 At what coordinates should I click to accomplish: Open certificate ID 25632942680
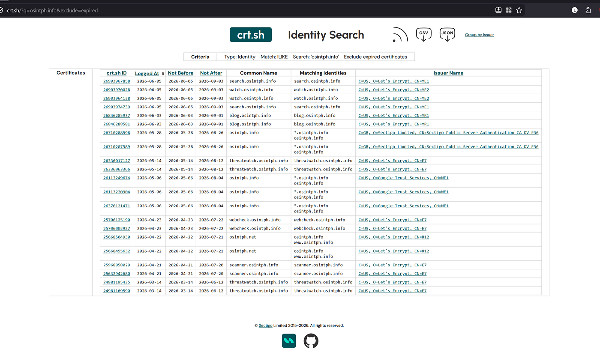[x=117, y=274]
